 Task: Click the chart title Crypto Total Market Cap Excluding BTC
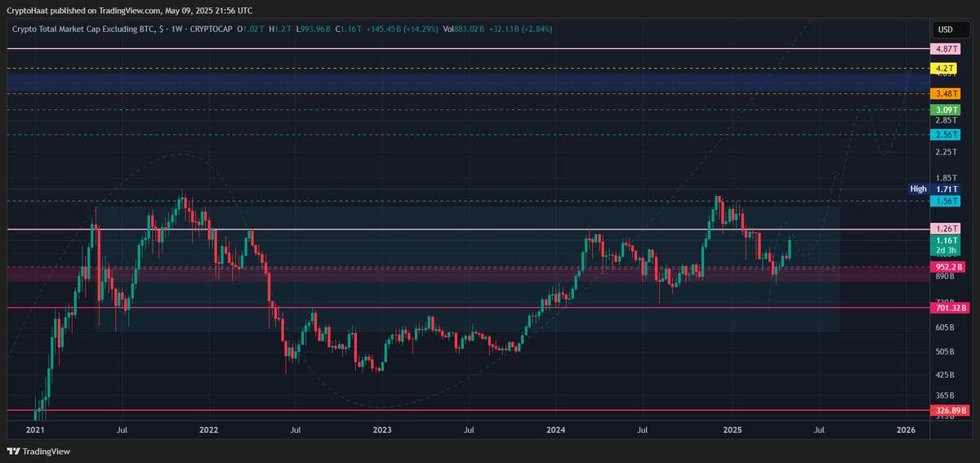[x=88, y=29]
